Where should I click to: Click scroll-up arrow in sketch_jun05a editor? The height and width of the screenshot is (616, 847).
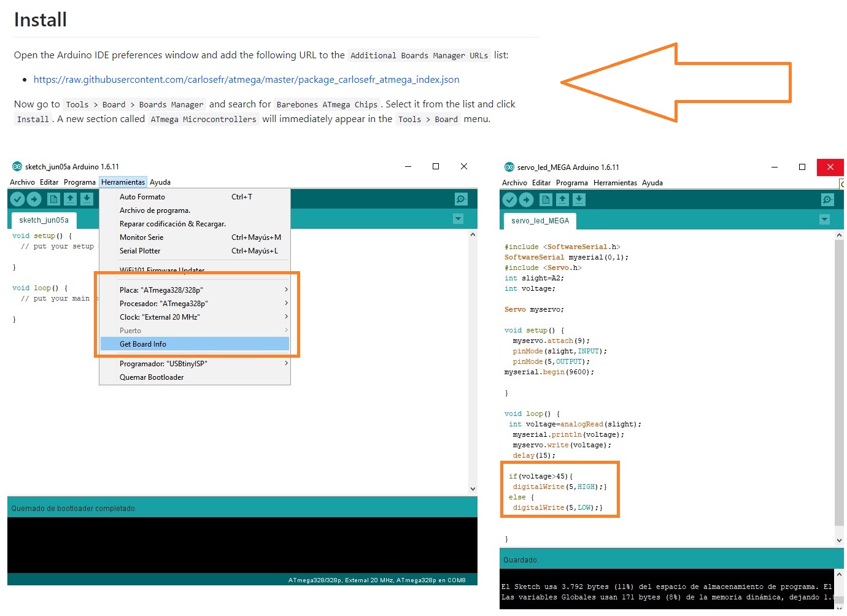[473, 235]
